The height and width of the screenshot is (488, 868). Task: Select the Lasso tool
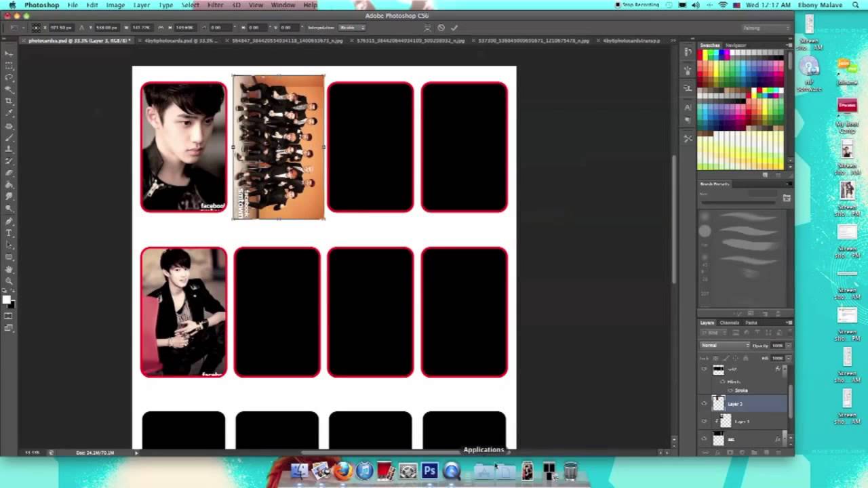click(x=9, y=77)
